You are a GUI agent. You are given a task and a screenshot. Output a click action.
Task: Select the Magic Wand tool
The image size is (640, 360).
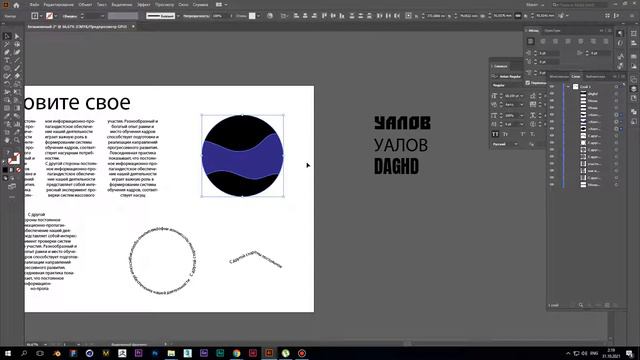pos(7,44)
